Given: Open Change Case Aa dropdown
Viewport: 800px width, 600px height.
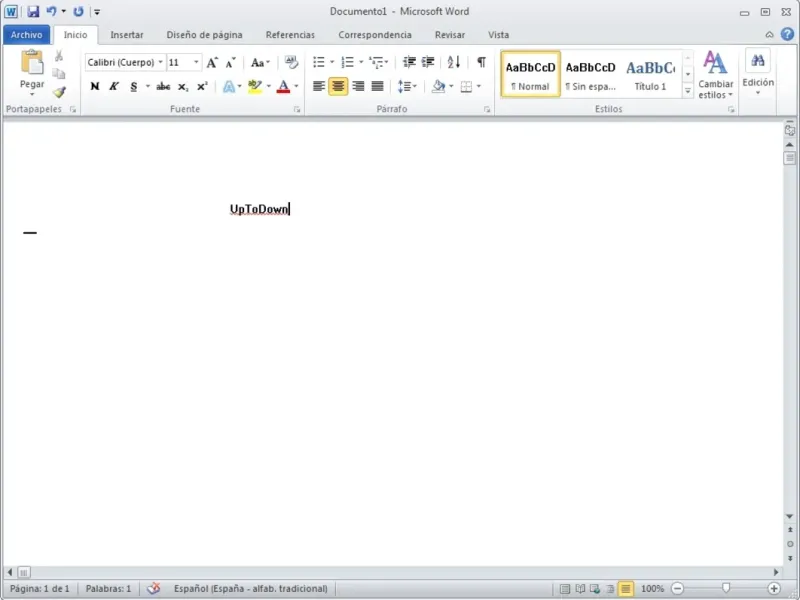Looking at the screenshot, I should 260,63.
